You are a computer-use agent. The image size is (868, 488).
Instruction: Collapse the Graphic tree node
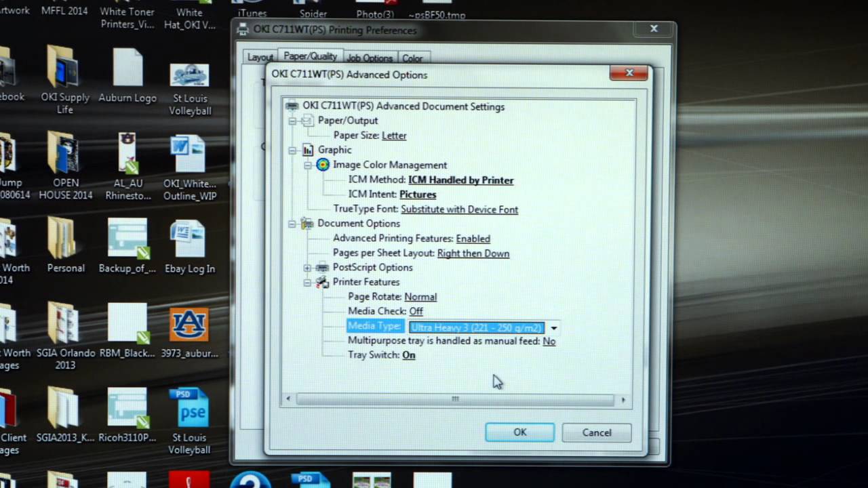click(292, 150)
